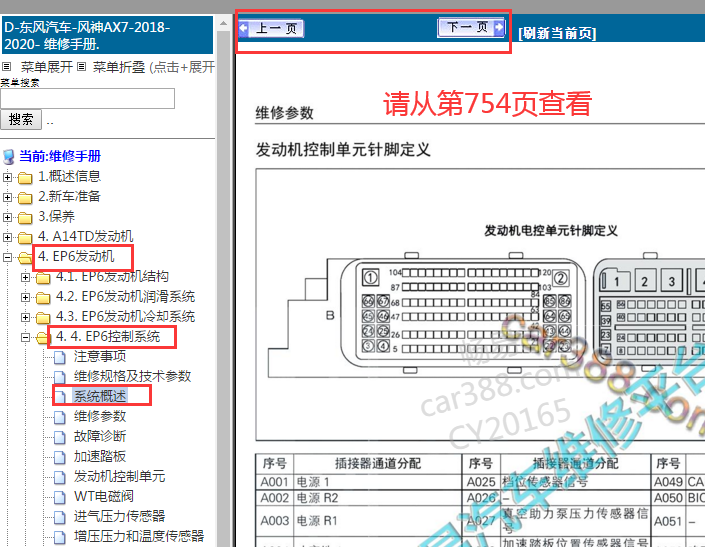
Task: Expand the 4.2. EP6发动机润滑系统 node
Action: point(26,297)
